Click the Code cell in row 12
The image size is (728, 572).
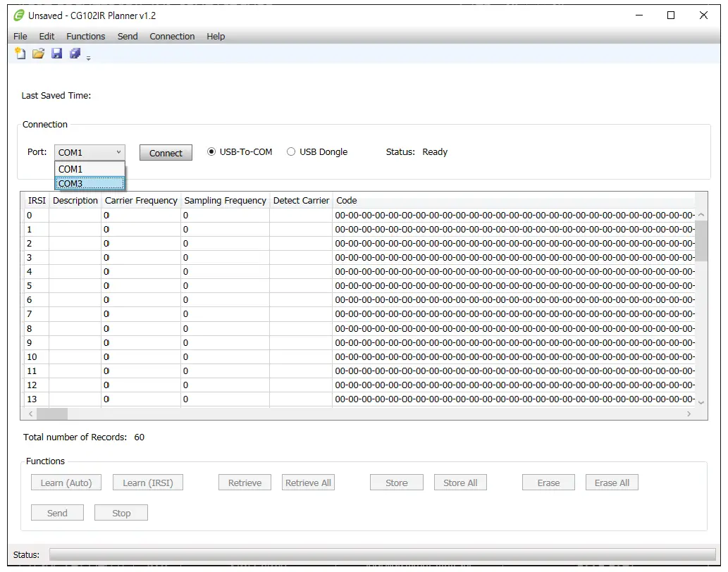tap(514, 385)
